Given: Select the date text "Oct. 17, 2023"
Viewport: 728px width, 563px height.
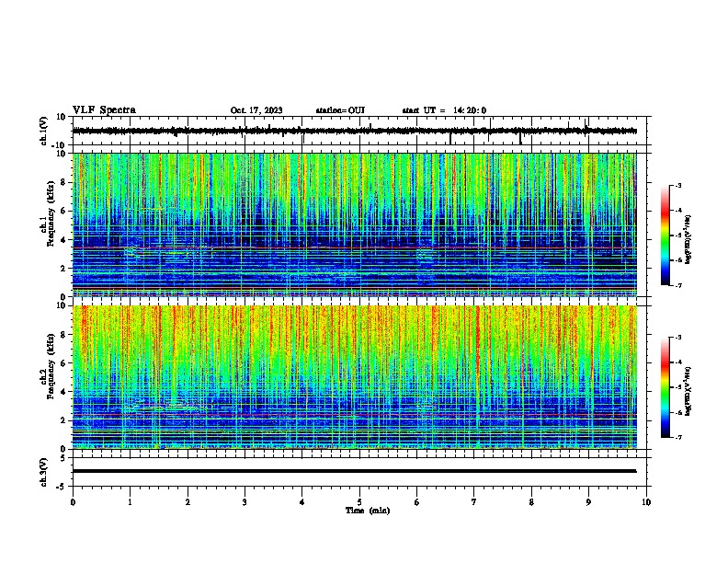Looking at the screenshot, I should click(x=256, y=110).
